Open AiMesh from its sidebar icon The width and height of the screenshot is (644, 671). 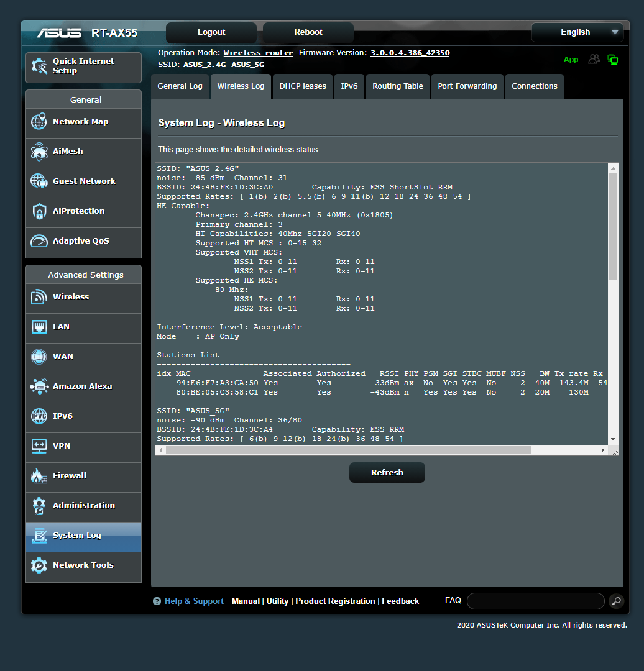39,152
